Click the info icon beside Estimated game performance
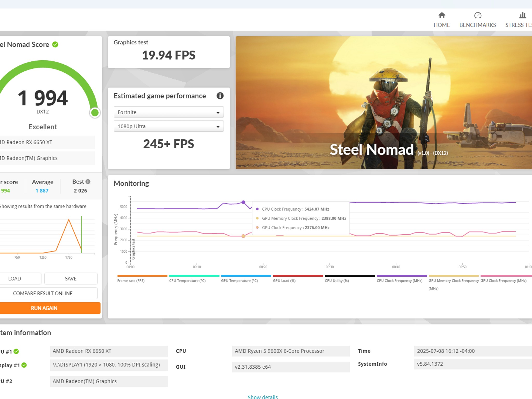Viewport: 532px width, 399px height. (220, 96)
